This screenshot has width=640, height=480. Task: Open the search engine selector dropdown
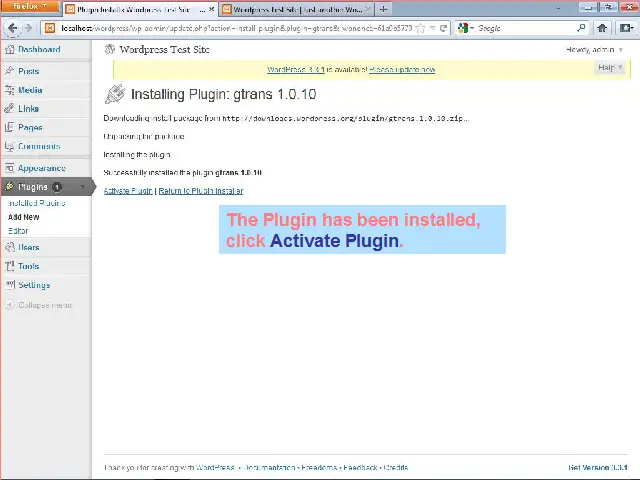tap(471, 28)
